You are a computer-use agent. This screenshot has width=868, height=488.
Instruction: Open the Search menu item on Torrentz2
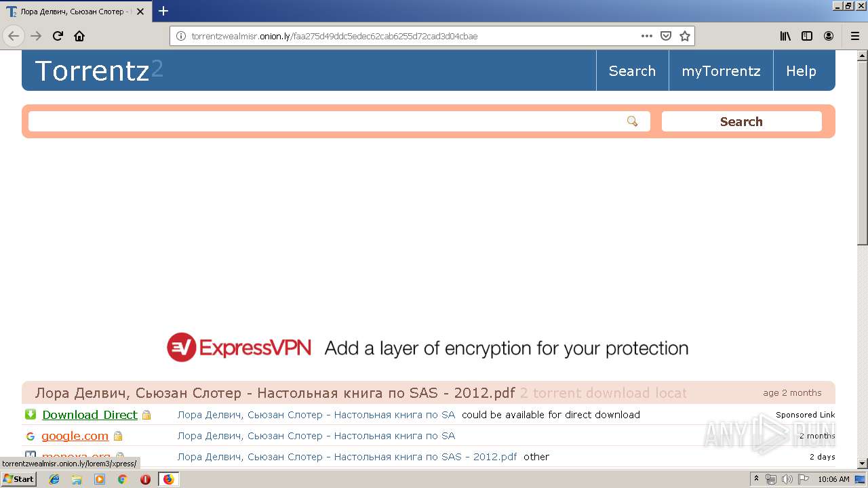point(632,70)
